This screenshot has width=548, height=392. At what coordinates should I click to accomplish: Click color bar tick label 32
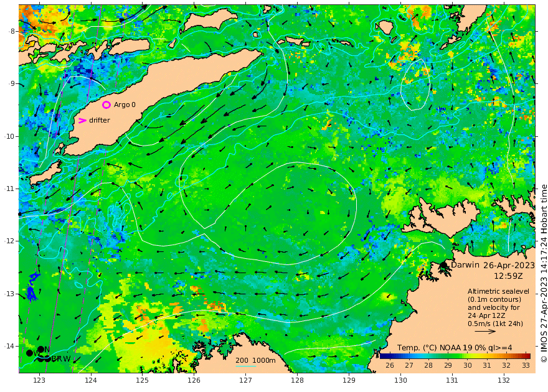tap(506, 365)
